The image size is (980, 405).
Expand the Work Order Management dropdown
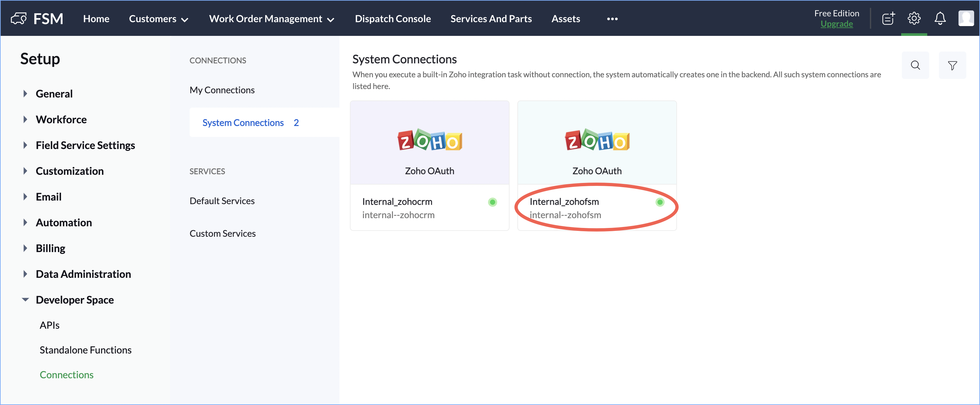(x=271, y=19)
